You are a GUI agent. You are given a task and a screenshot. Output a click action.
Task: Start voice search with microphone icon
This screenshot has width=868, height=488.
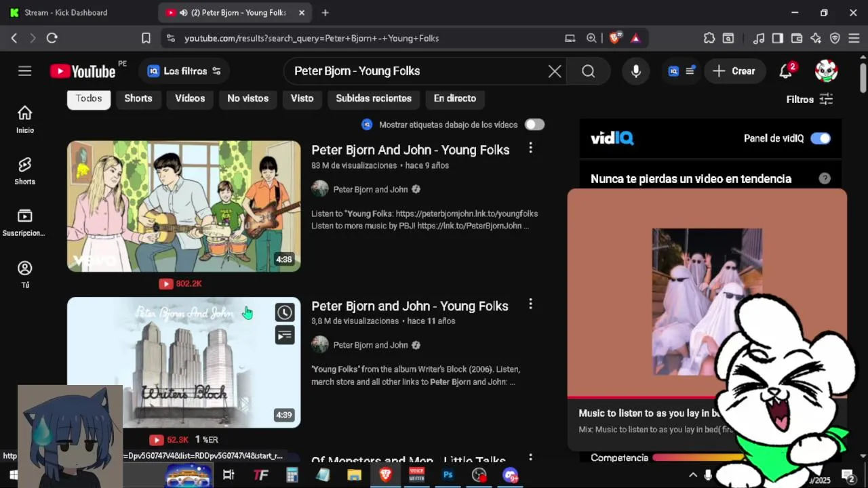[636, 71]
